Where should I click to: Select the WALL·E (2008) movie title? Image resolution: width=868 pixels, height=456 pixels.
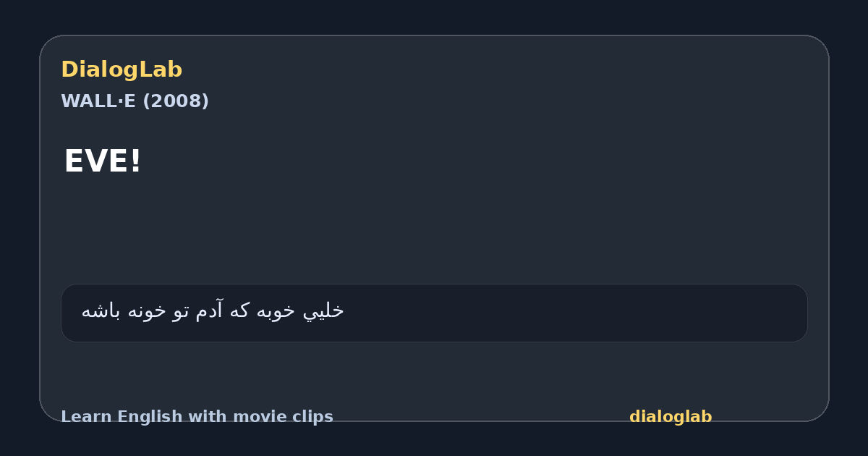(x=135, y=101)
